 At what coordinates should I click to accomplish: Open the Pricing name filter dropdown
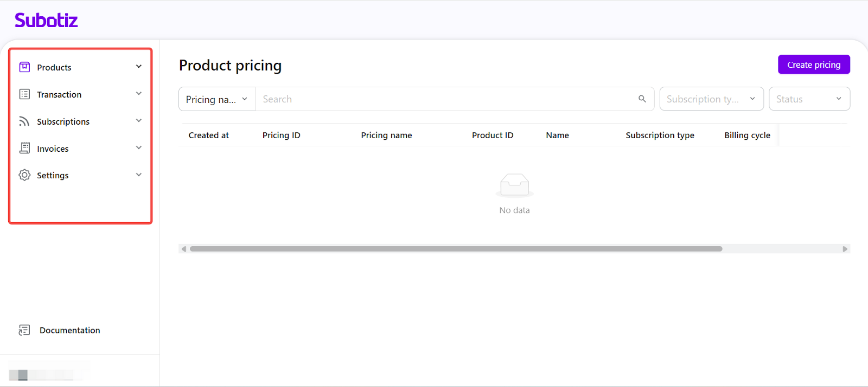click(x=217, y=99)
